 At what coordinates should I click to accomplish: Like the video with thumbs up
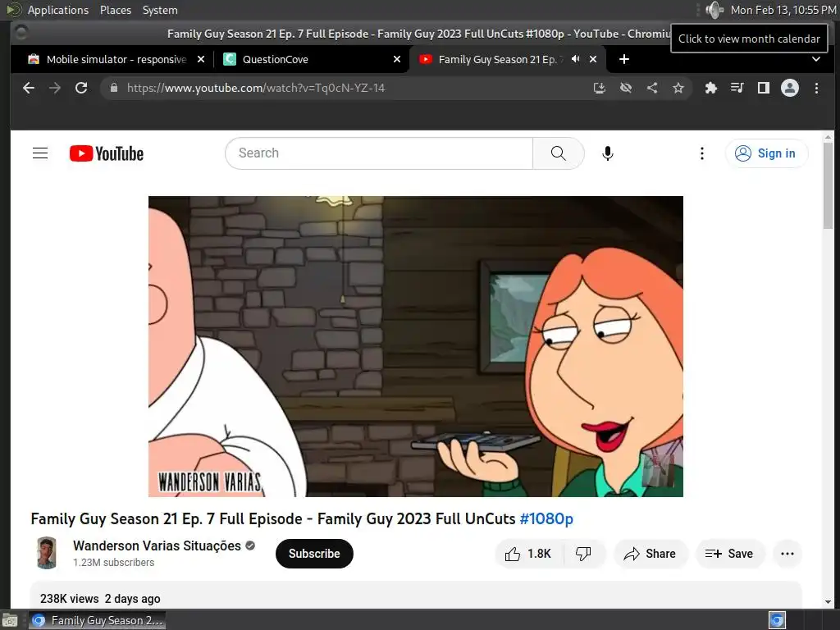[x=527, y=554]
